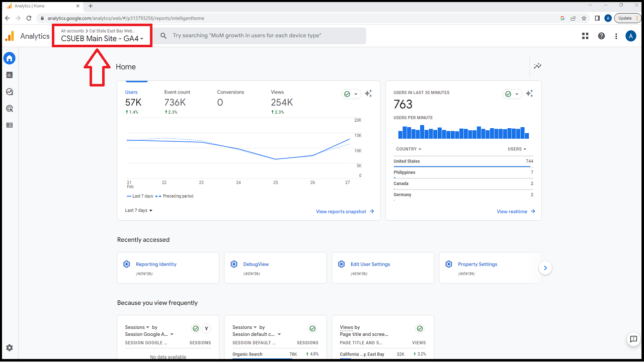
Task: Switch to the Analytics | Home browser tab
Action: coord(43,6)
